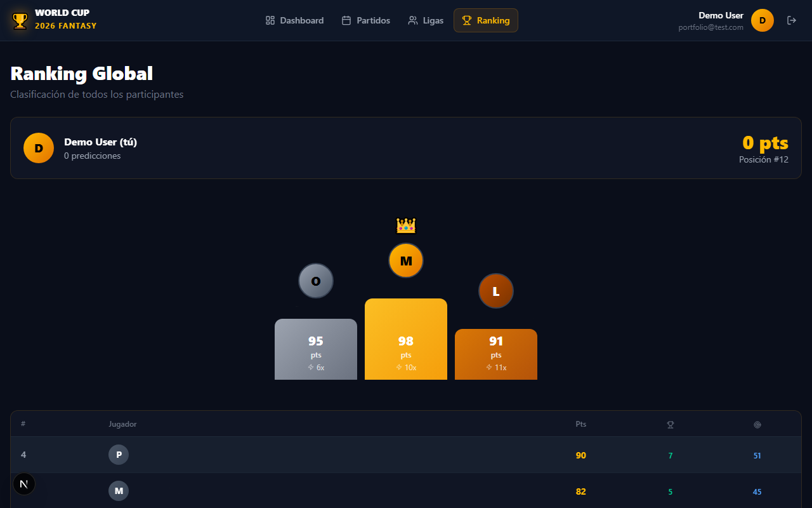
Task: Click the Pts column header
Action: [x=581, y=424]
